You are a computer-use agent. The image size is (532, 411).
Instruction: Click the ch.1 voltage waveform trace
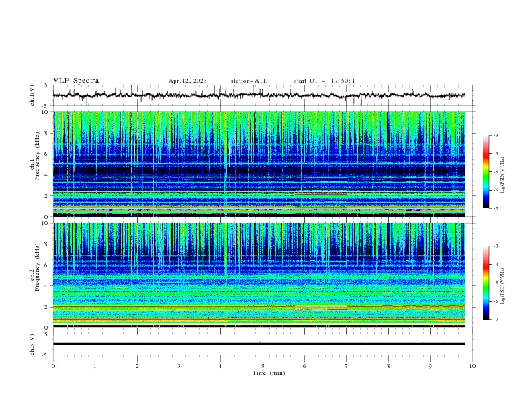[x=259, y=95]
